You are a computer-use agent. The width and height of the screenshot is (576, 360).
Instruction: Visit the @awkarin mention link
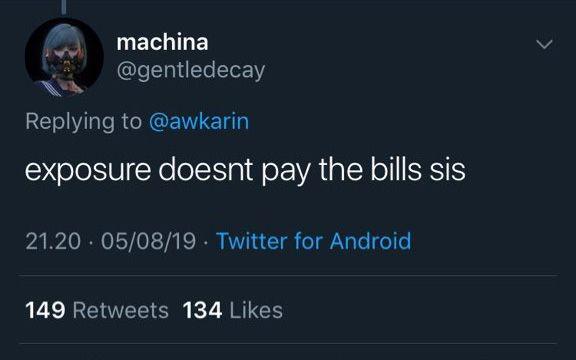(199, 122)
